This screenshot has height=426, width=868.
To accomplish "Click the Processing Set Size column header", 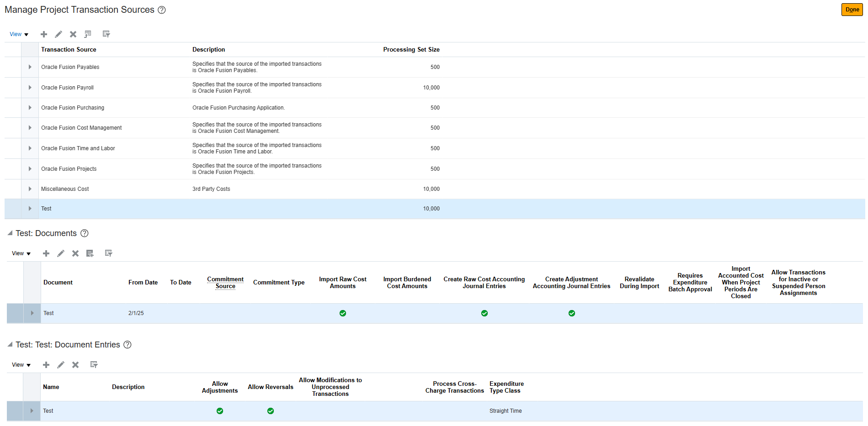I will [411, 50].
